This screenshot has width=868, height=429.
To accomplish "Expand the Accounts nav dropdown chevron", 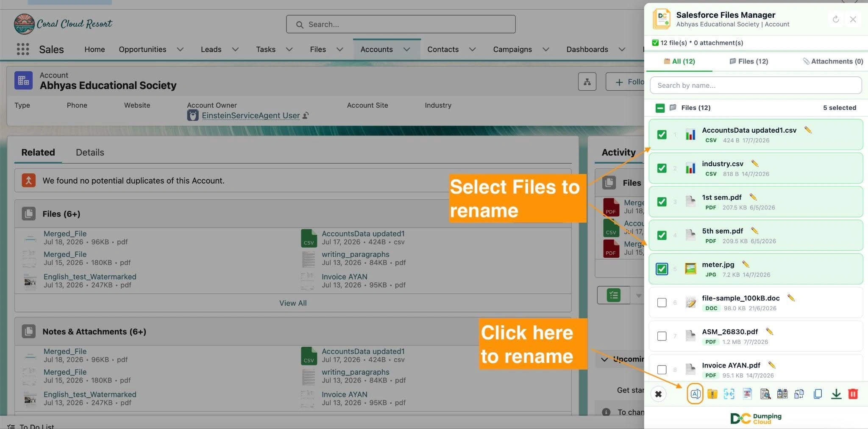I will (407, 49).
